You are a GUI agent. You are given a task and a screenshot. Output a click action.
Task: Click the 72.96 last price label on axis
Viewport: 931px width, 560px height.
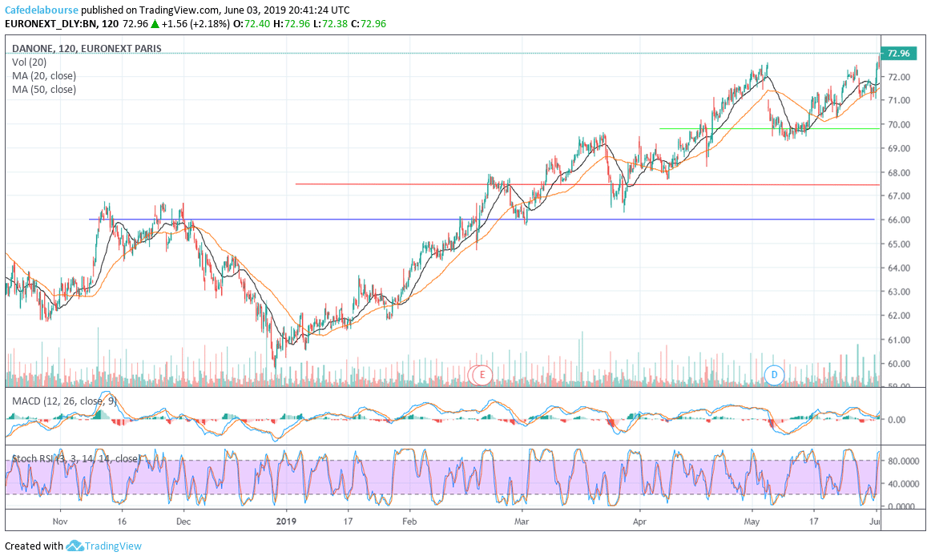[899, 54]
